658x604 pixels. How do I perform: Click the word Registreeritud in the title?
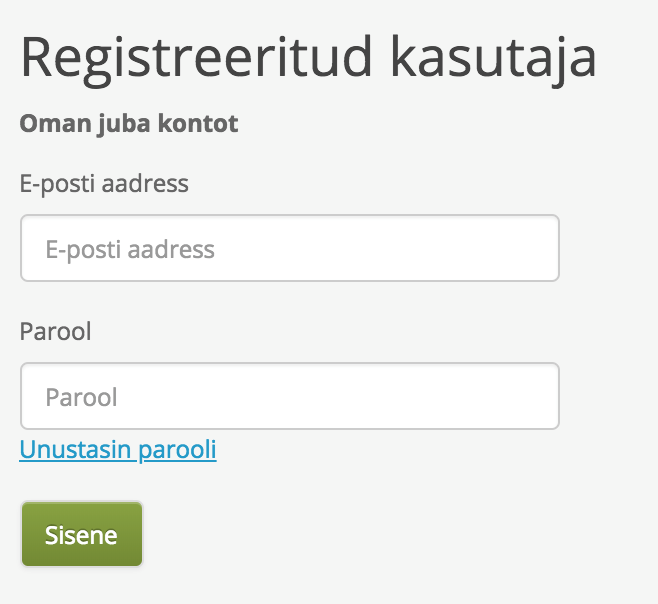coord(196,59)
